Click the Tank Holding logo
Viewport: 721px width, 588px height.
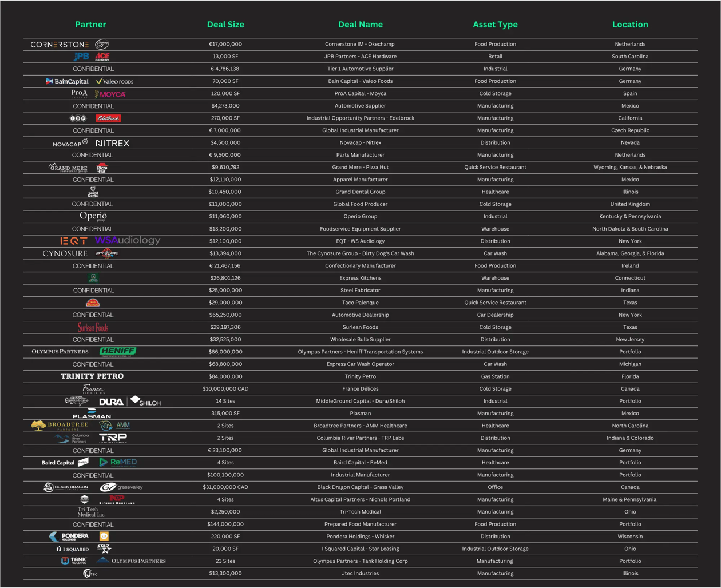click(x=74, y=561)
